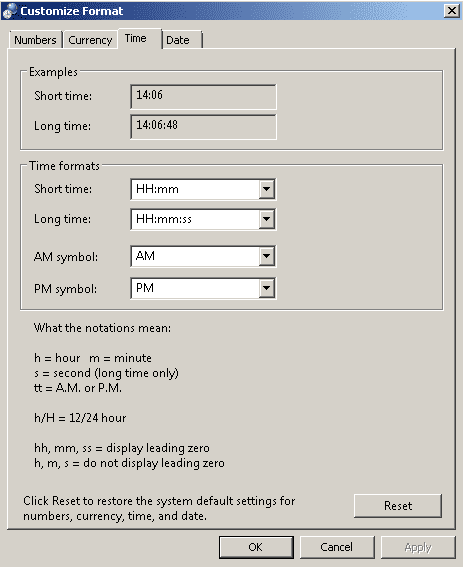The height and width of the screenshot is (567, 463).
Task: Click inside the HH:mm short time field
Action: click(x=195, y=189)
